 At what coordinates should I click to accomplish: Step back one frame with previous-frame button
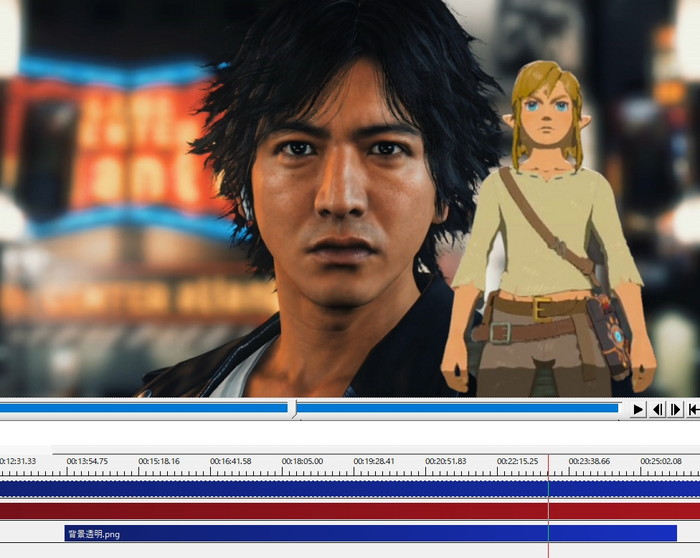click(x=657, y=409)
